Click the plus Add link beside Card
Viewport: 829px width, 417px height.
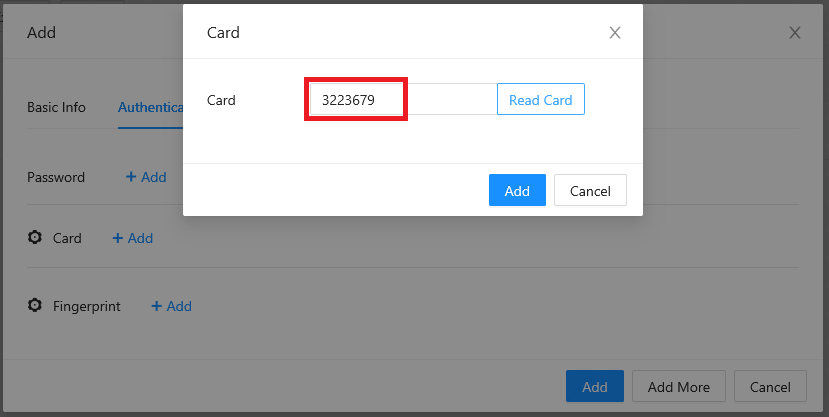point(133,238)
